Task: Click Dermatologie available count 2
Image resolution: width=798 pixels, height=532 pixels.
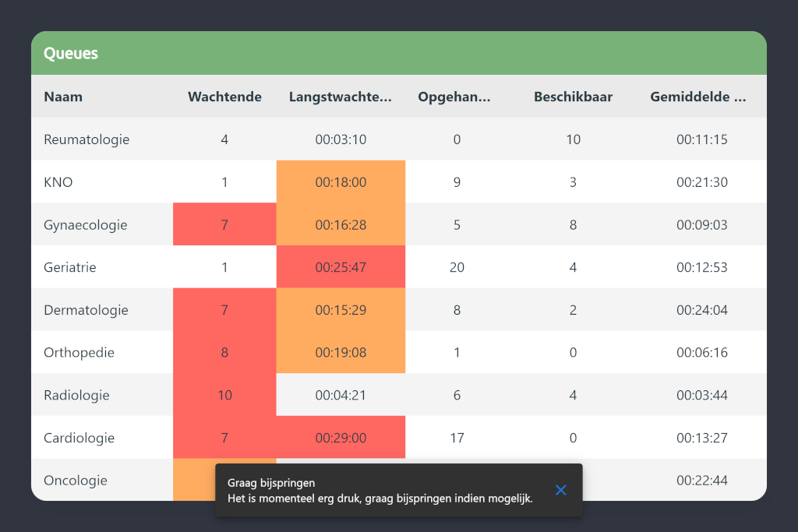Action: 573,310
